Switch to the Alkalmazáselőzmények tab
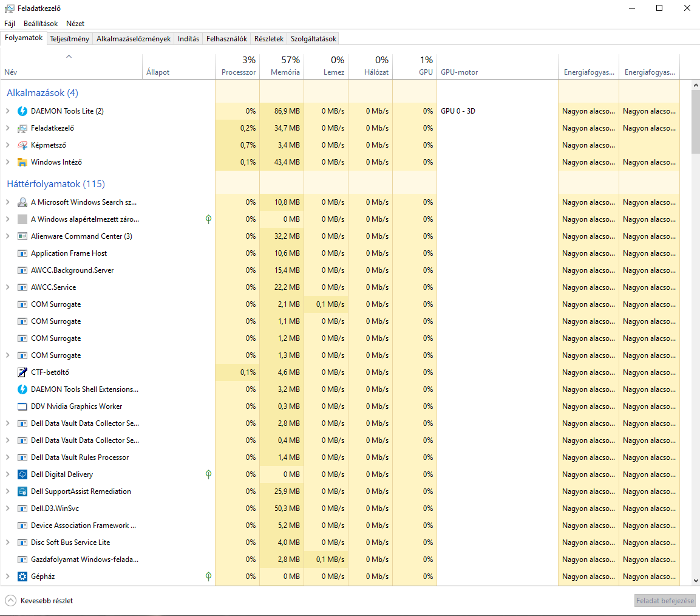Screen dimensions: 700x616 pos(134,39)
